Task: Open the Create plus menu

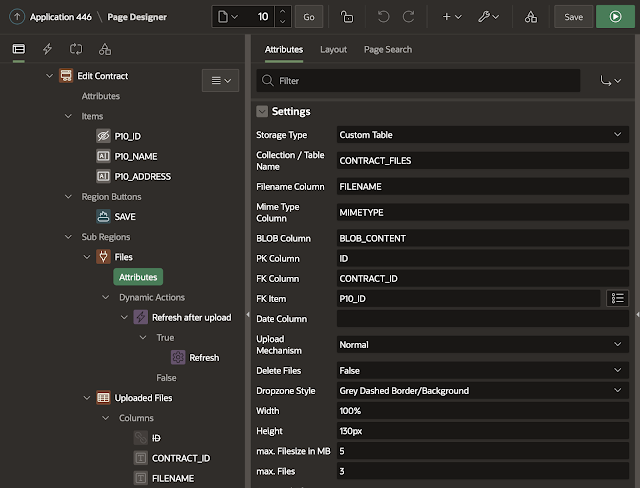Action: 452,17
